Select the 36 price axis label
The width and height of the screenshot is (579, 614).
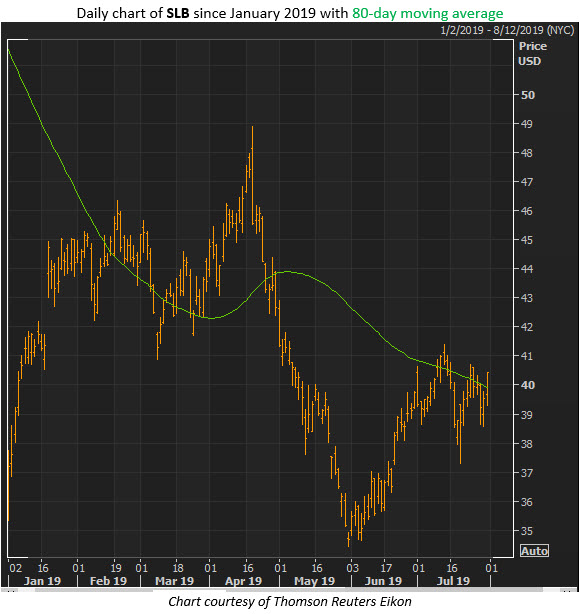[527, 502]
